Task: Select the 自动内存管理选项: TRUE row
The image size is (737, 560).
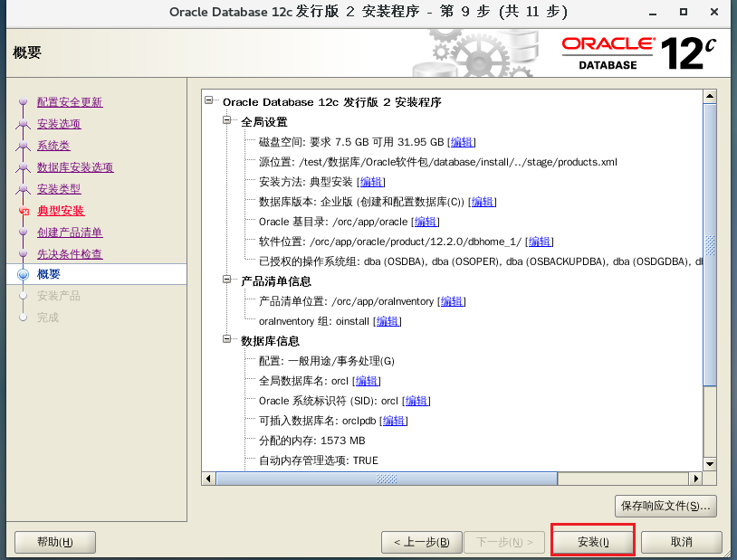Action: (319, 460)
